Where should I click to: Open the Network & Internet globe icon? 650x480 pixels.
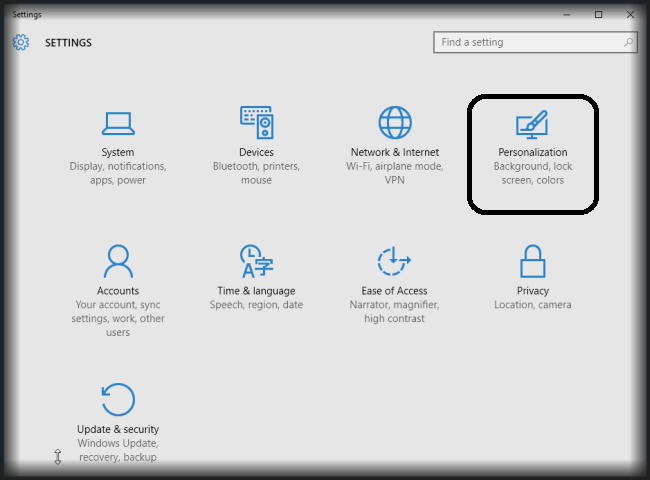[x=395, y=122]
